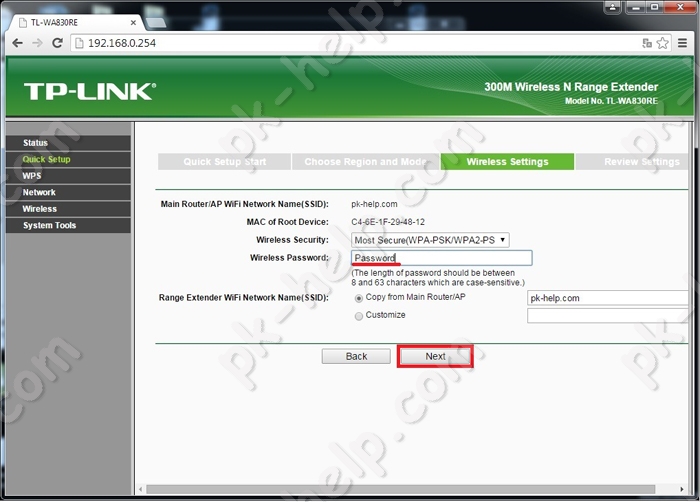The height and width of the screenshot is (502, 700).
Task: Close the TL-WA830RE browser tab
Action: click(133, 22)
